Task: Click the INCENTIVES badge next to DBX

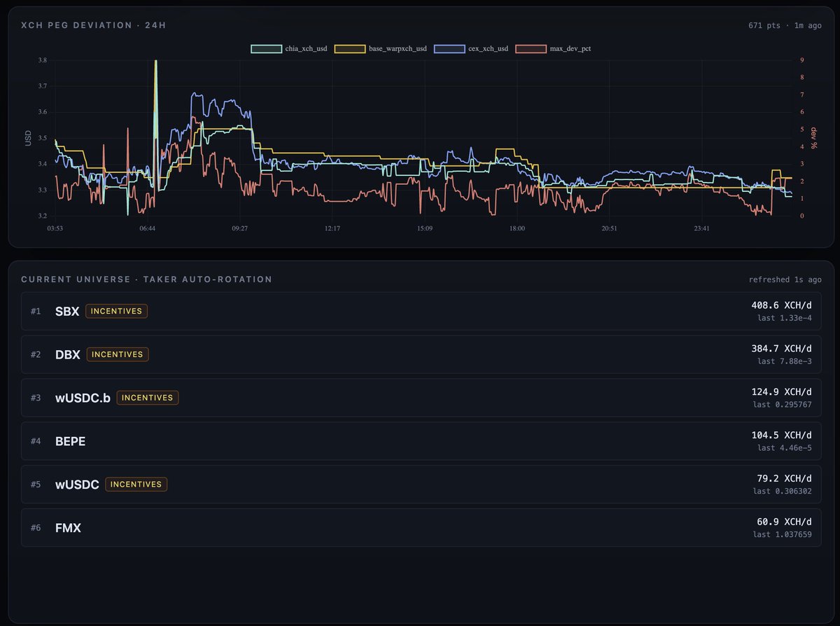Action: point(118,354)
